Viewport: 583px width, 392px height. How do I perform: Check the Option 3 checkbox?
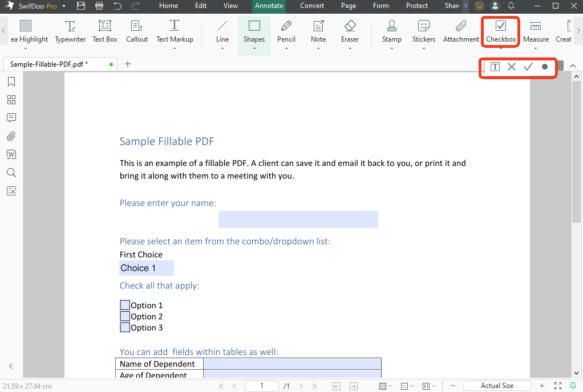pos(125,328)
